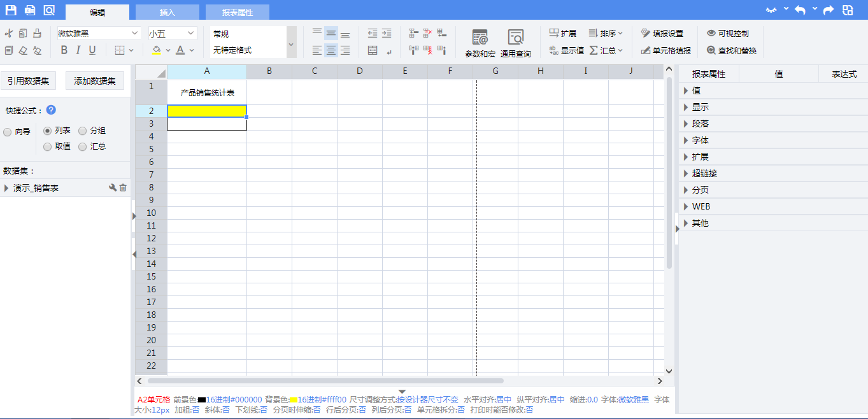The width and height of the screenshot is (868, 419).
Task: Choose the 汇总 radio option
Action: (83, 146)
